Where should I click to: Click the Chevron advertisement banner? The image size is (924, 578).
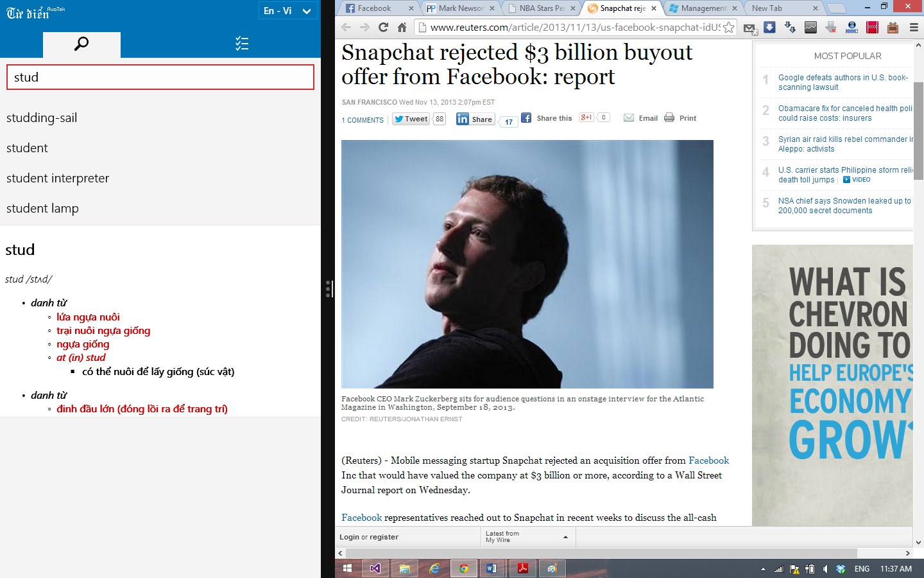pos(832,385)
